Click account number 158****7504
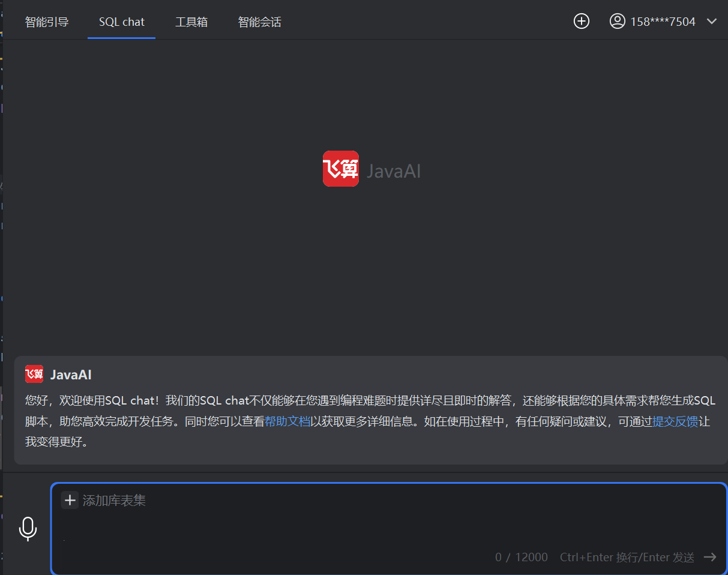728x575 pixels. 663,22
